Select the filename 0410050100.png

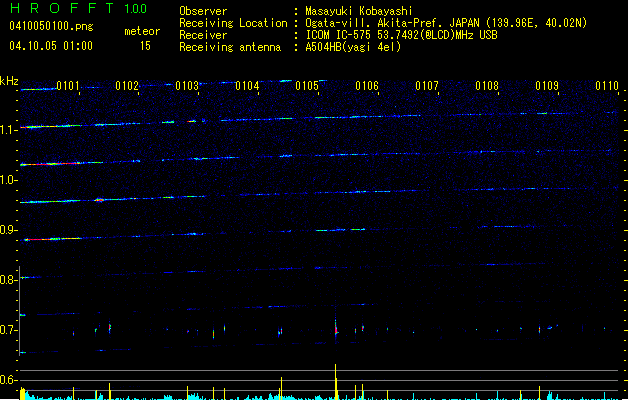[x=51, y=26]
